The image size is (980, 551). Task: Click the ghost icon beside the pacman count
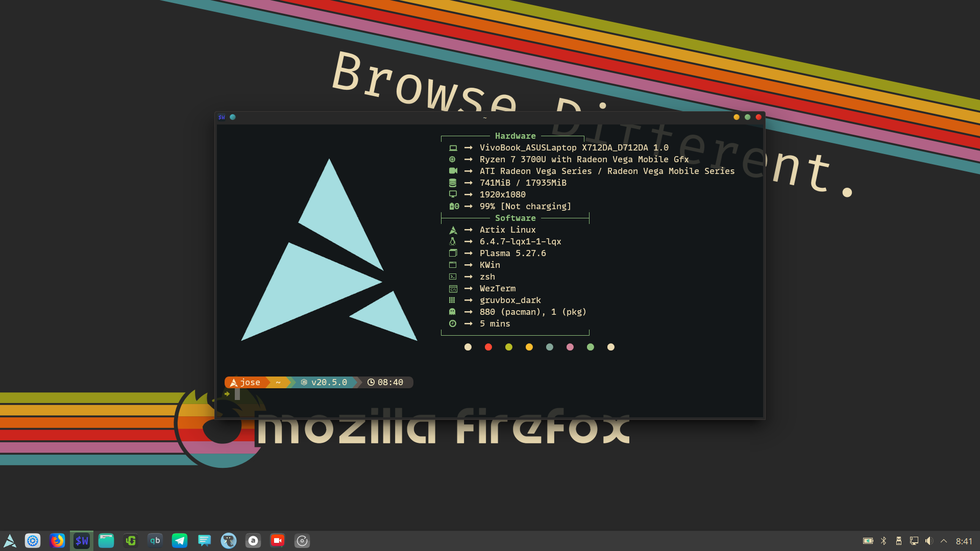(452, 312)
